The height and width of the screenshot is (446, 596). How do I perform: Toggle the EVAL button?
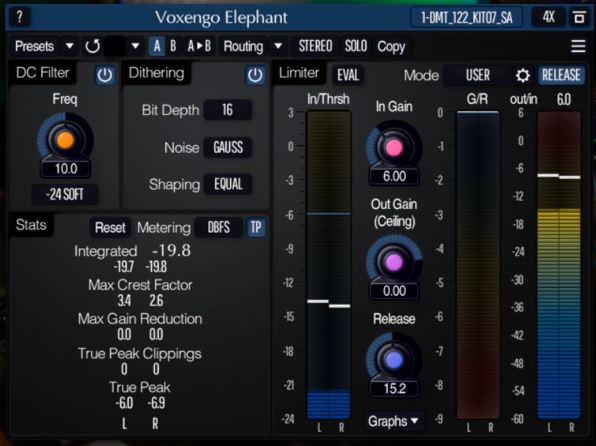coord(348,75)
